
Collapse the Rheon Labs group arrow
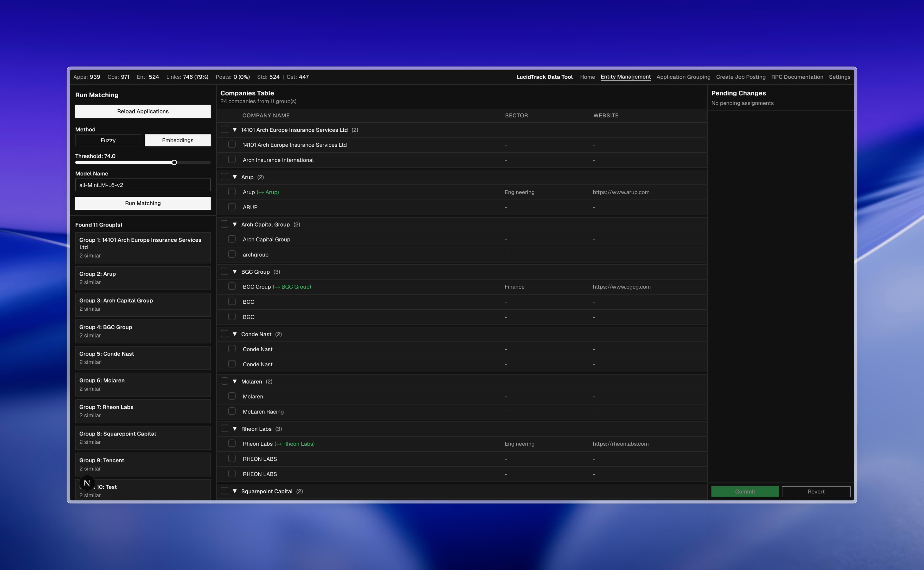click(235, 429)
